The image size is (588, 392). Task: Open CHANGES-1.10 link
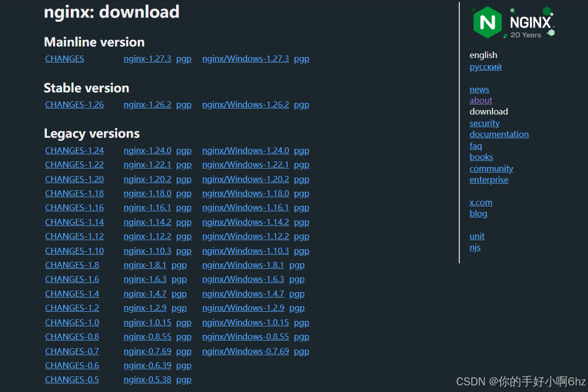pyautogui.click(x=74, y=251)
